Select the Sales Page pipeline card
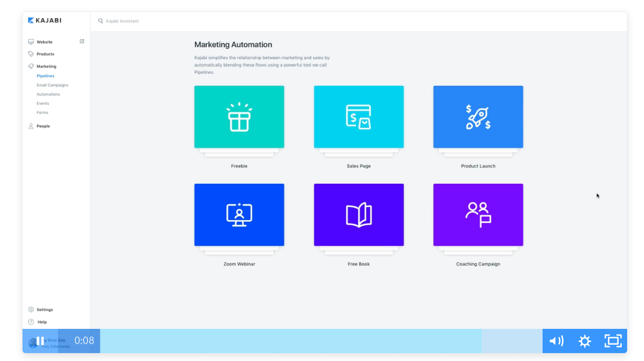 tap(358, 117)
